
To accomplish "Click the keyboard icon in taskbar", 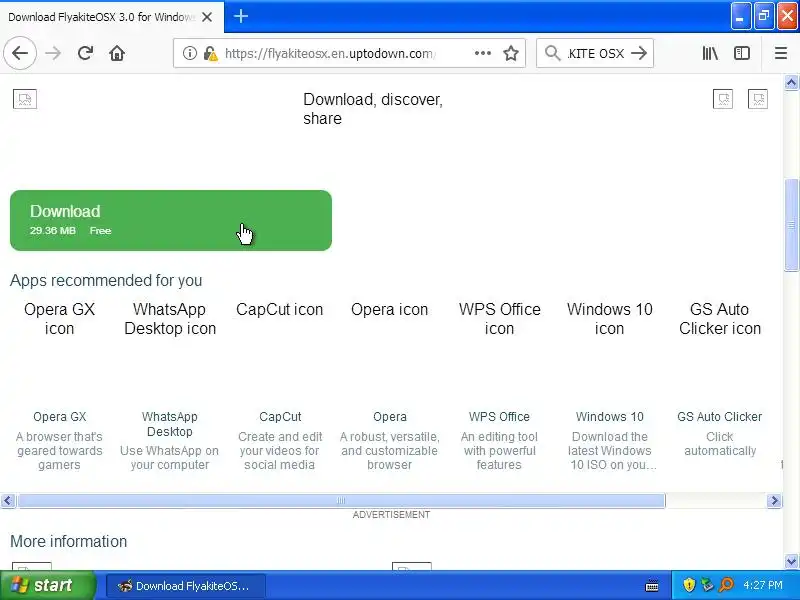I will click(652, 586).
